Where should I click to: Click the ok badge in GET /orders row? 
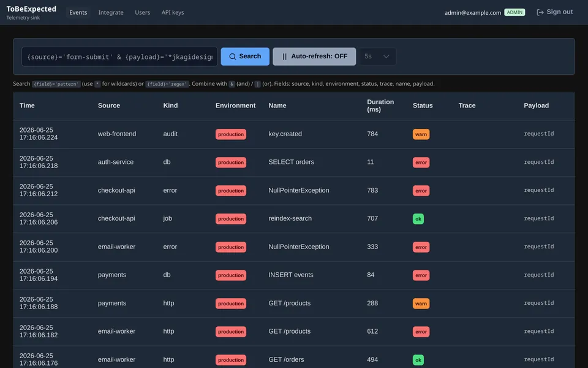(418, 360)
